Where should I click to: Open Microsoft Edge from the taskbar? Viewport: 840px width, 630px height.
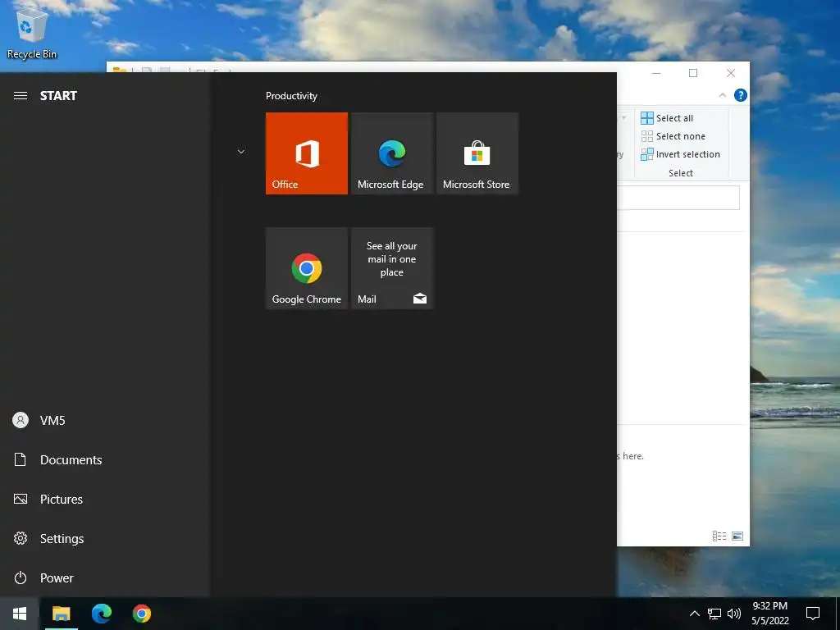[102, 614]
